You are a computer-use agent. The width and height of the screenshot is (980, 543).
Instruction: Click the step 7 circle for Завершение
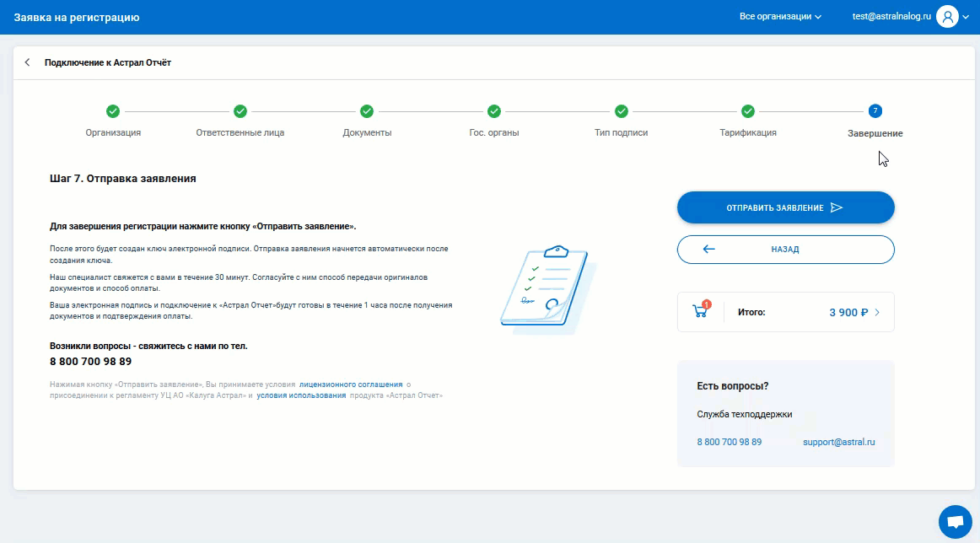[875, 110]
